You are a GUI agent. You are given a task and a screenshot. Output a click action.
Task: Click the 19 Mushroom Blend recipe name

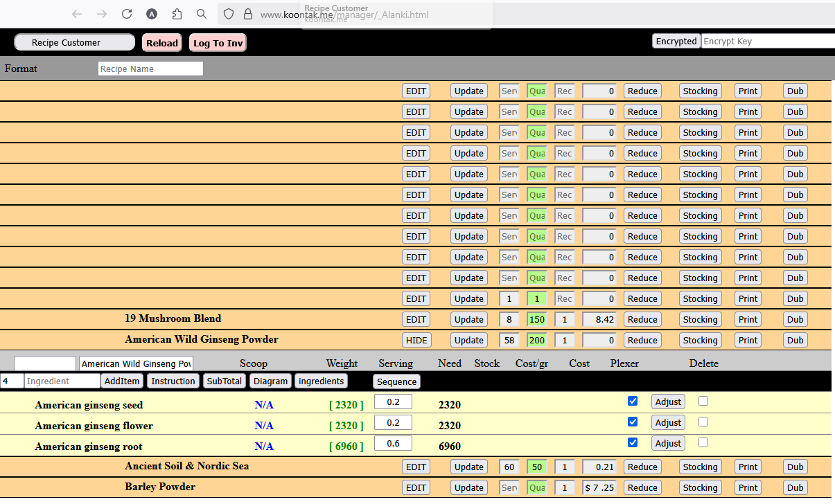pos(173,318)
